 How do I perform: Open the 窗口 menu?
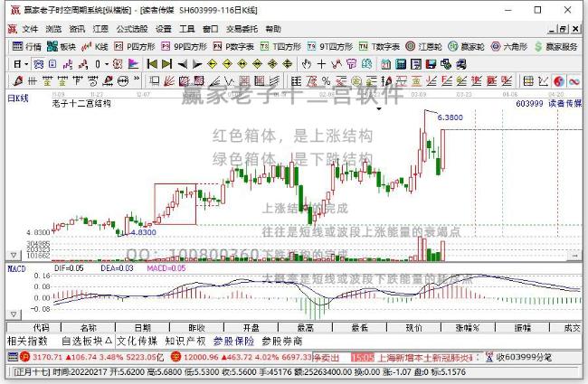pos(211,29)
